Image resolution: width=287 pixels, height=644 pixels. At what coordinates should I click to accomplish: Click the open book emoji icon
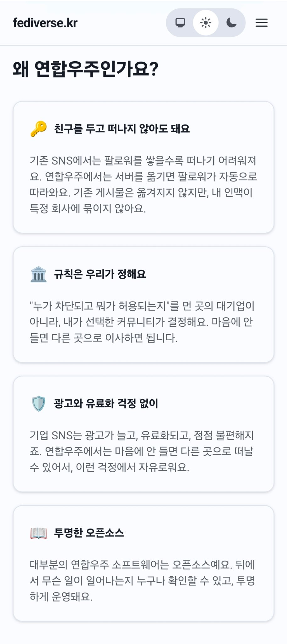[39, 533]
